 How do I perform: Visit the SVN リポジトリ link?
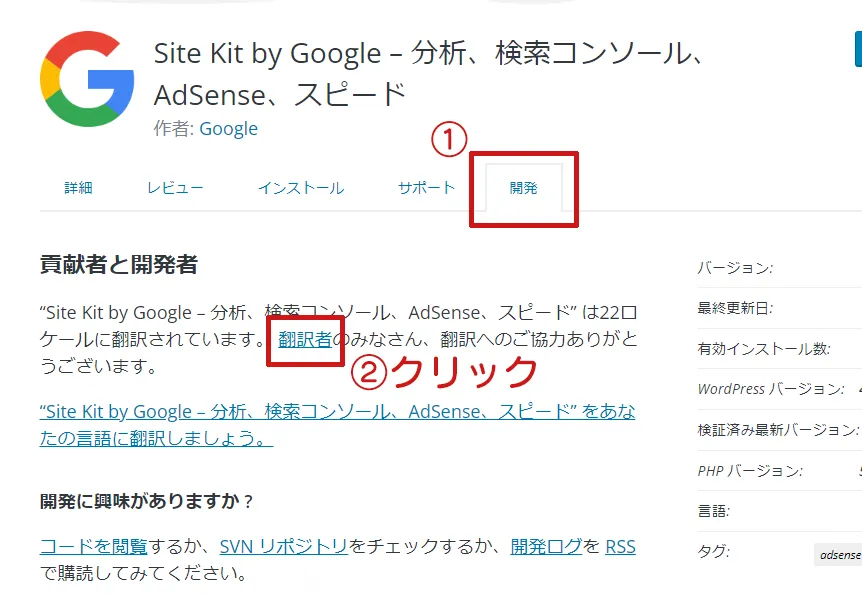pyautogui.click(x=283, y=546)
